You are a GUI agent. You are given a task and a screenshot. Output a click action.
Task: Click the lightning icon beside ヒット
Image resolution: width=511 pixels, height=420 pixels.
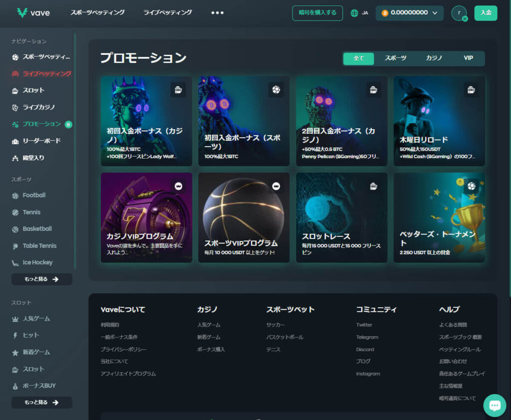[15, 336]
